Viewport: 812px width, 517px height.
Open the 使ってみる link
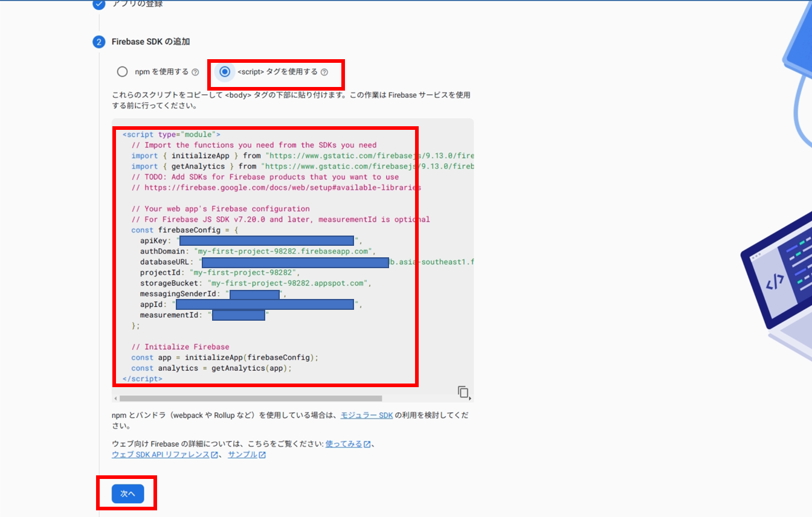(x=344, y=444)
